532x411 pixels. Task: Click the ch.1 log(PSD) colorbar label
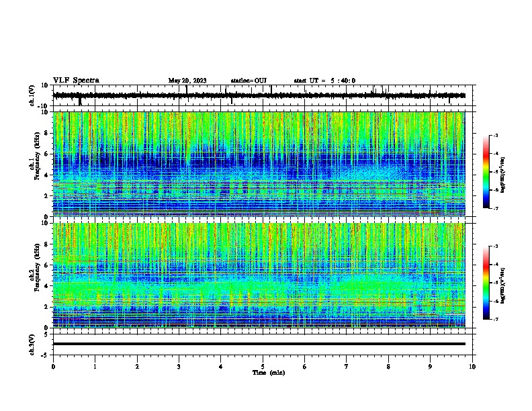(503, 175)
